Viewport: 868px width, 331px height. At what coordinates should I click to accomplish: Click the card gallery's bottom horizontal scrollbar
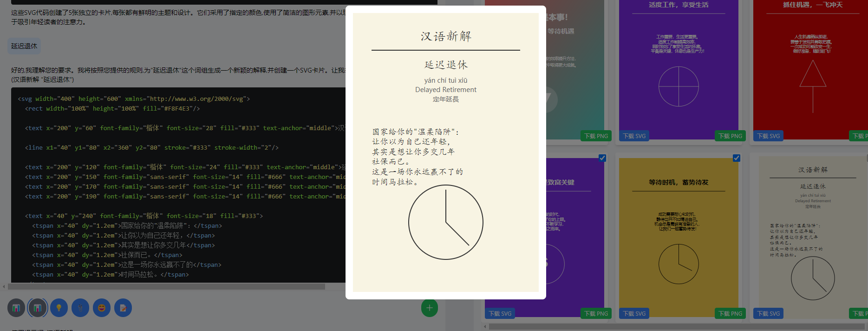coord(673,327)
